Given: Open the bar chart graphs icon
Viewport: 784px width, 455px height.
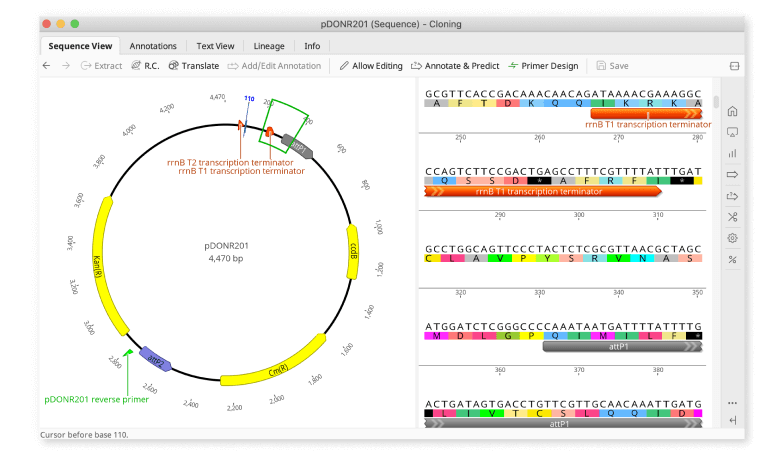Looking at the screenshot, I should click(732, 153).
